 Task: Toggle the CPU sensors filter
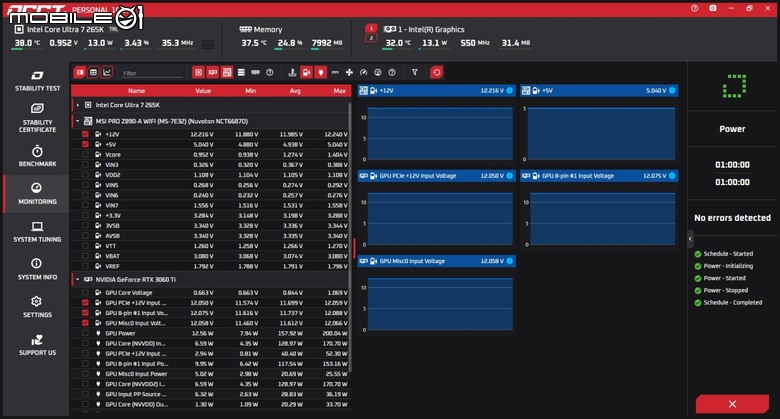click(198, 73)
